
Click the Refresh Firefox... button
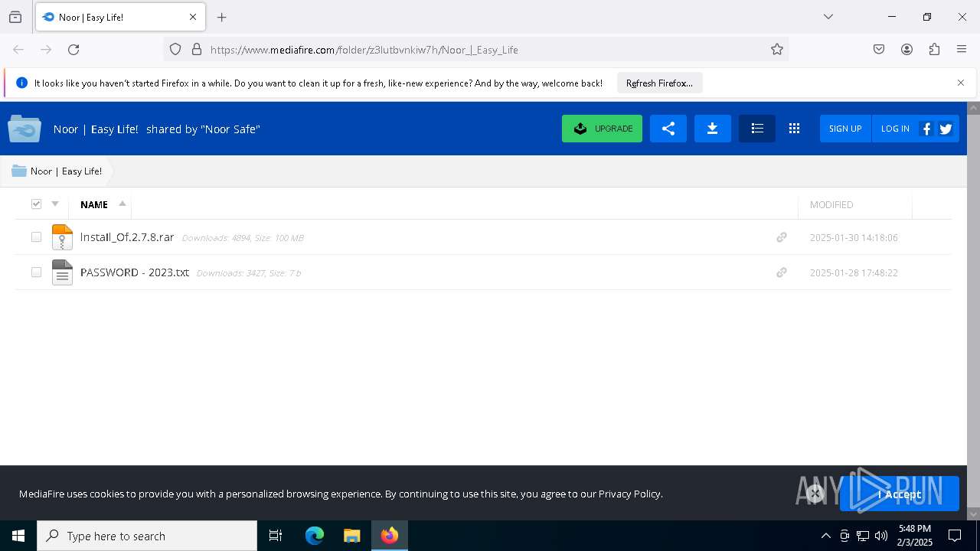coord(659,83)
